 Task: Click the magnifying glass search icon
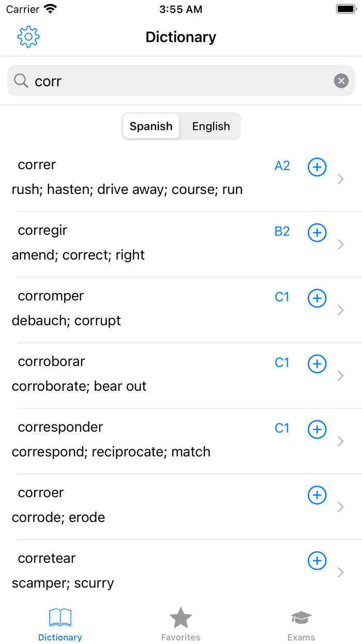coord(21,81)
